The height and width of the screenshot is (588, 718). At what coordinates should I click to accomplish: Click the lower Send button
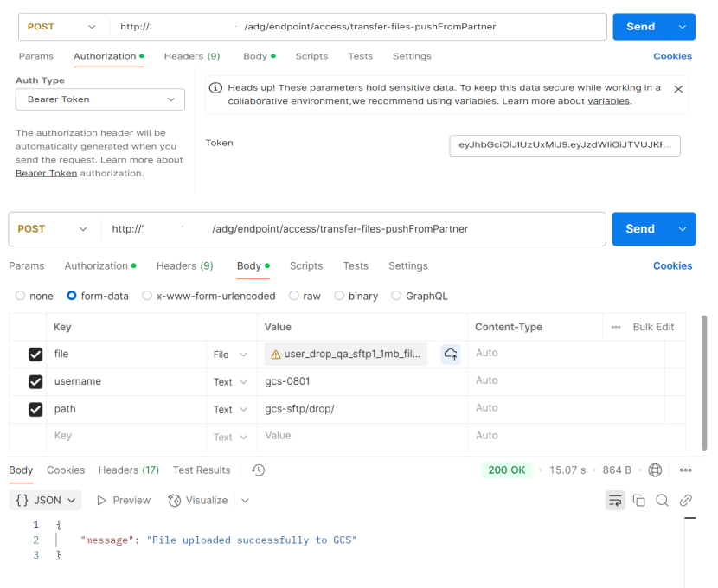pyautogui.click(x=640, y=229)
